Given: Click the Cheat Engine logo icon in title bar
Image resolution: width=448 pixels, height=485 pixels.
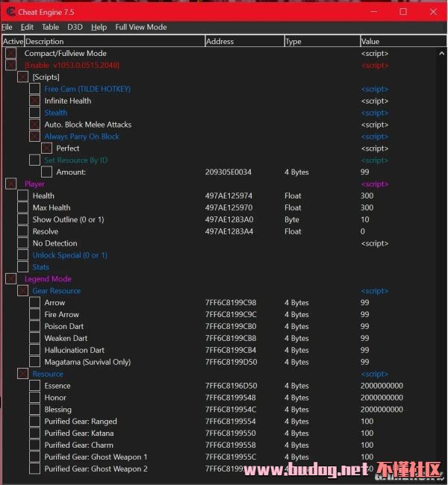Looking at the screenshot, I should pos(11,12).
